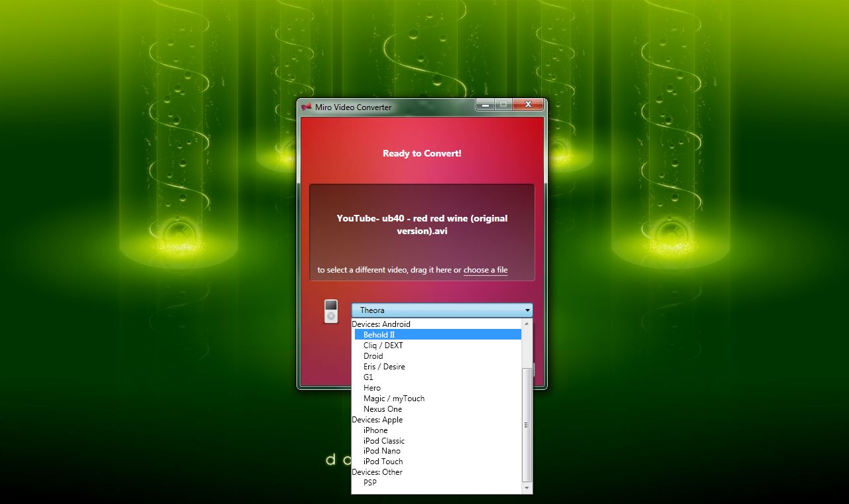This screenshot has width=849, height=504.
Task: Click the Miro Video Converter title bar icon
Action: 306,107
